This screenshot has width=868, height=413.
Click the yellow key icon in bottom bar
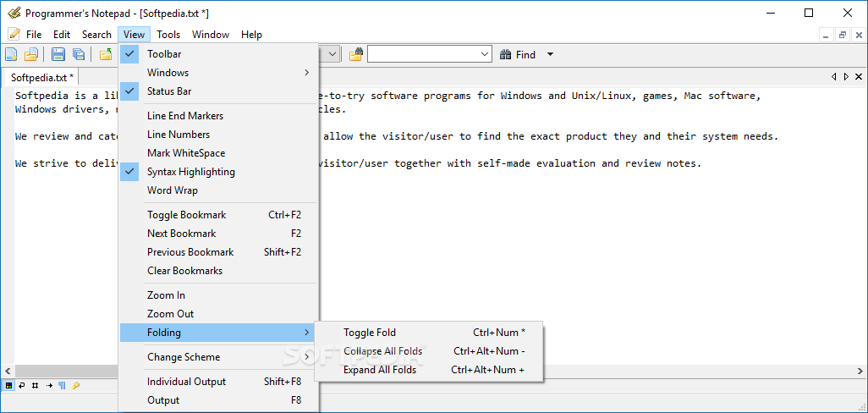(x=76, y=385)
